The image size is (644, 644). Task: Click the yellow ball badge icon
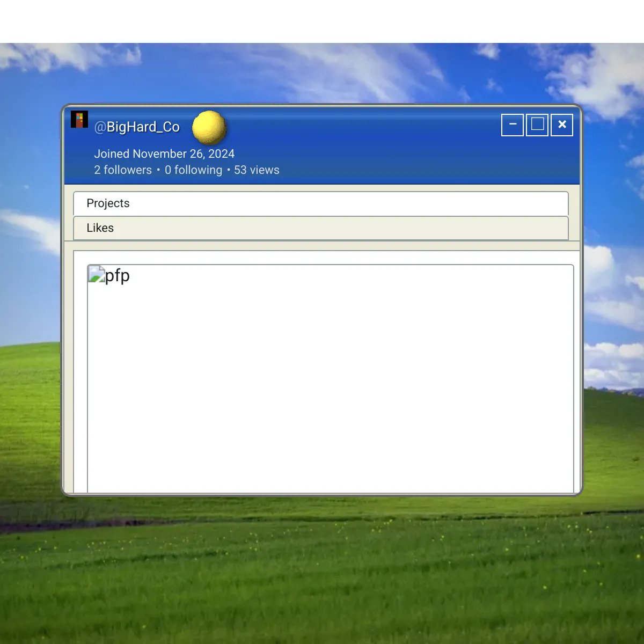(x=209, y=127)
